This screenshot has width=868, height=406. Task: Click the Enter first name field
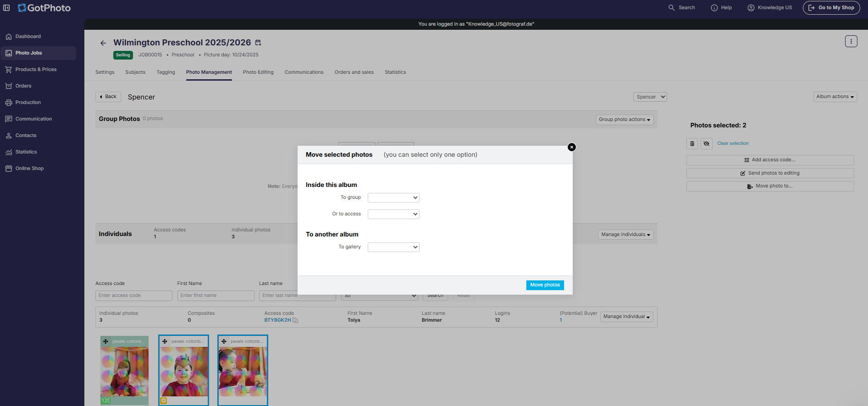216,296
